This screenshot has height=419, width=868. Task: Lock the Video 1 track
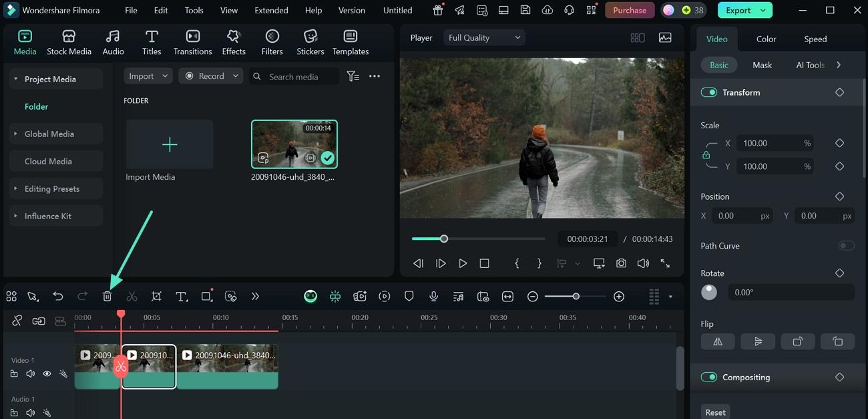pyautogui.click(x=14, y=374)
